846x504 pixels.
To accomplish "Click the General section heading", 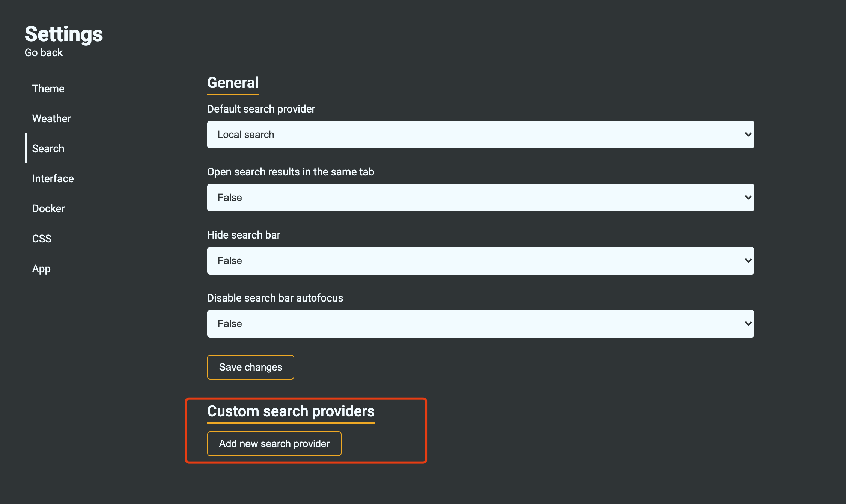I will coord(233,83).
